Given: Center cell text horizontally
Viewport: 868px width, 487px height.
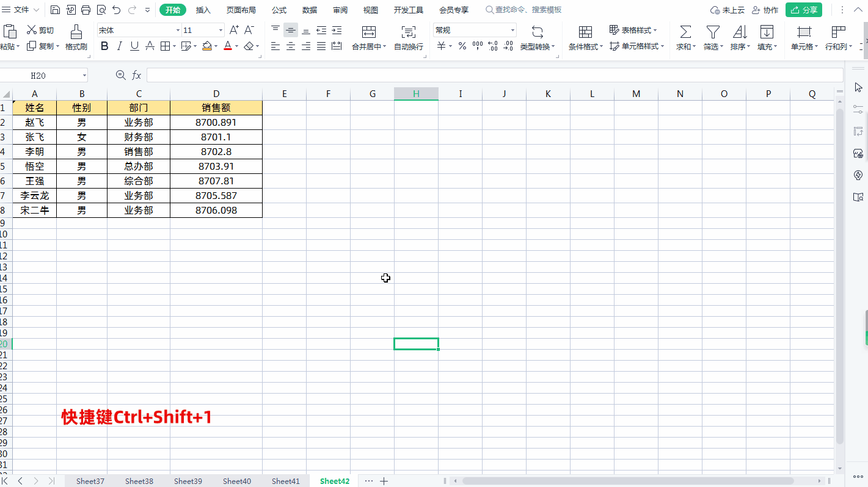Looking at the screenshot, I should [x=291, y=46].
